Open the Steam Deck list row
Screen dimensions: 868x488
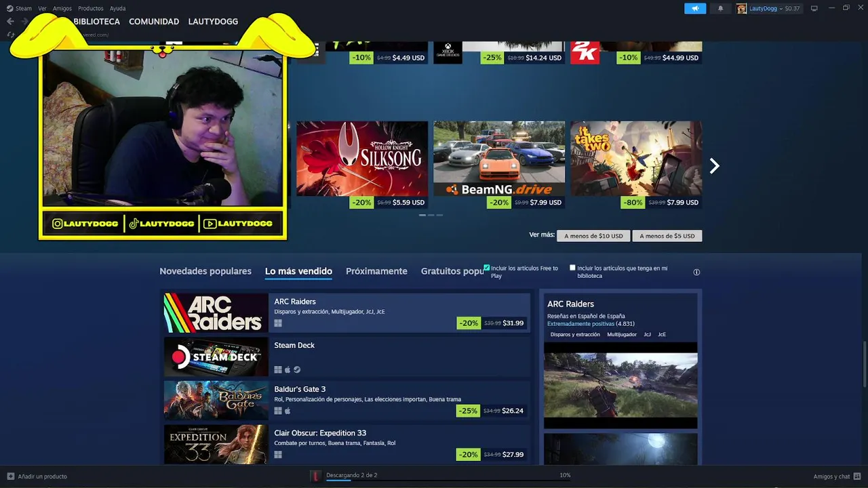click(347, 357)
